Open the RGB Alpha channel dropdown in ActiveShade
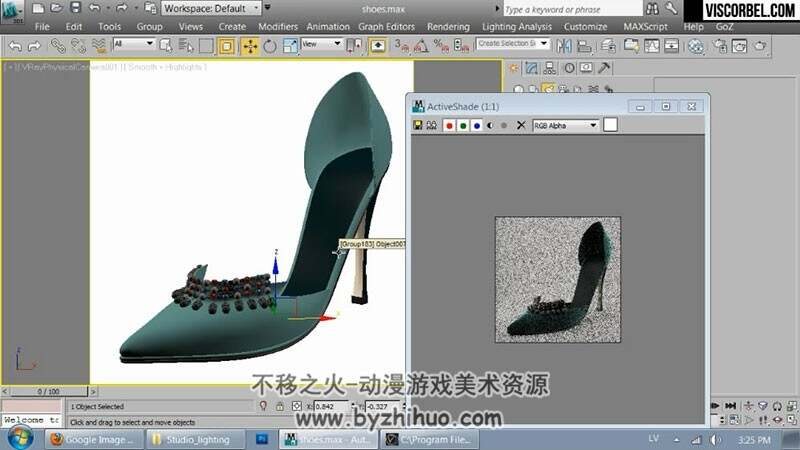The height and width of the screenshot is (450, 800). (x=565, y=125)
